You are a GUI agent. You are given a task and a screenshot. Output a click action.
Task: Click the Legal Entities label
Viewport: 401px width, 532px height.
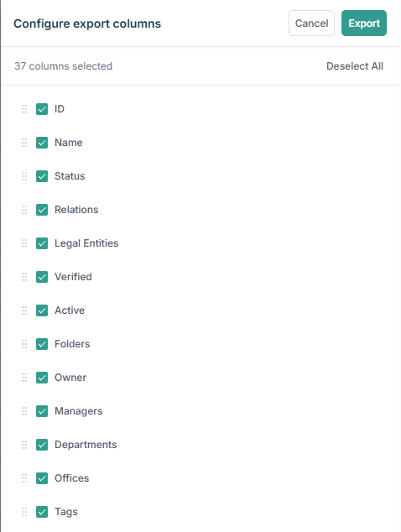coord(86,243)
